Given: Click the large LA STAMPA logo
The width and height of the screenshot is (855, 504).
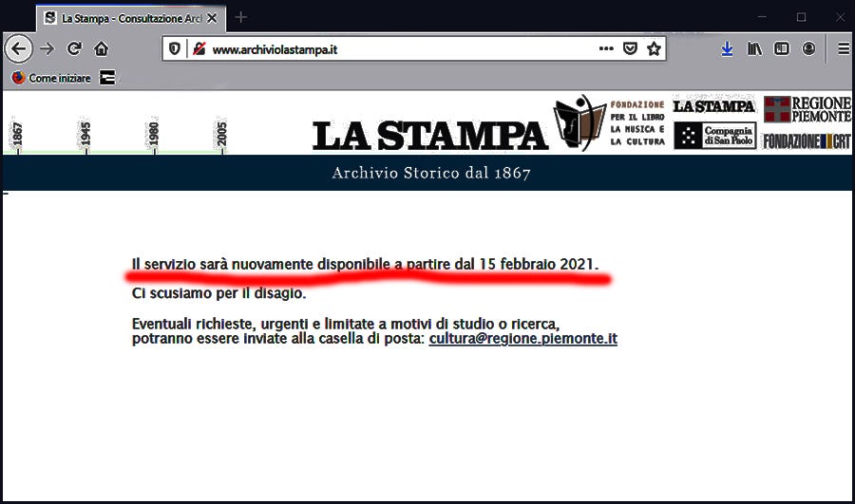Looking at the screenshot, I should click(429, 136).
